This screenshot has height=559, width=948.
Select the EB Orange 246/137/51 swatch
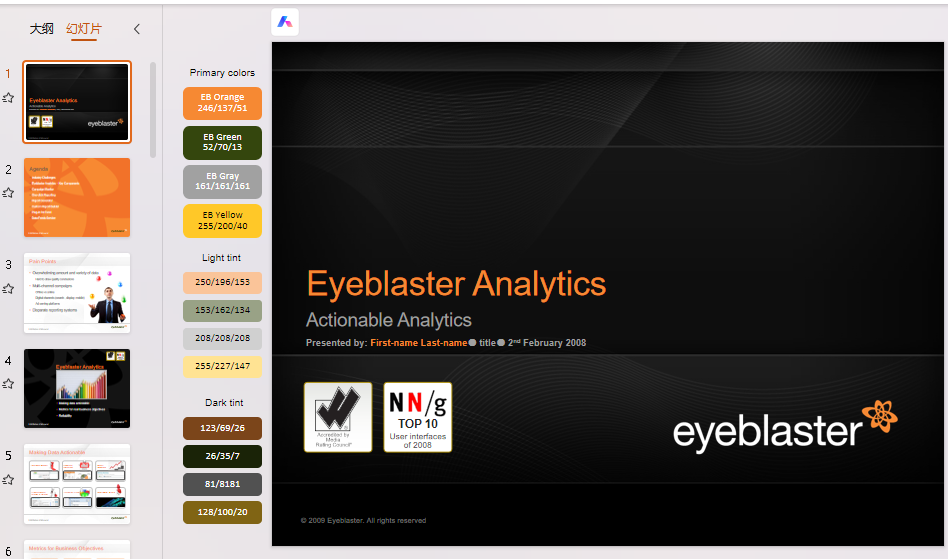point(222,103)
